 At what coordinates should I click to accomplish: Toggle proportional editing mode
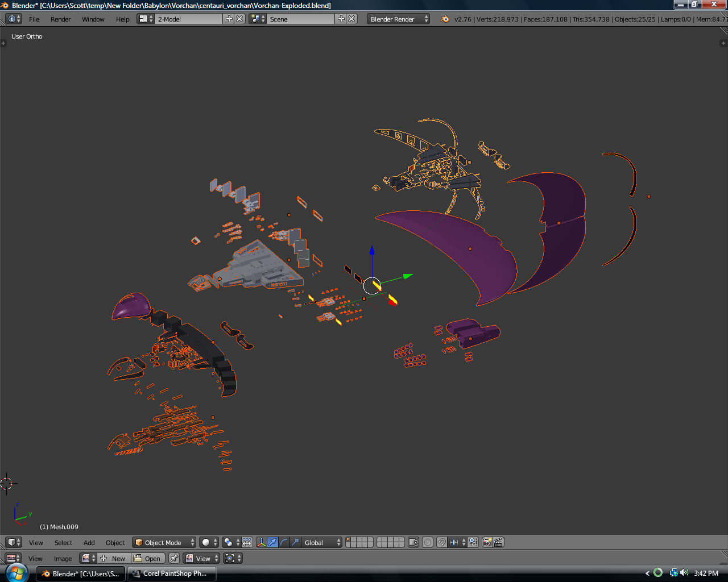(428, 542)
